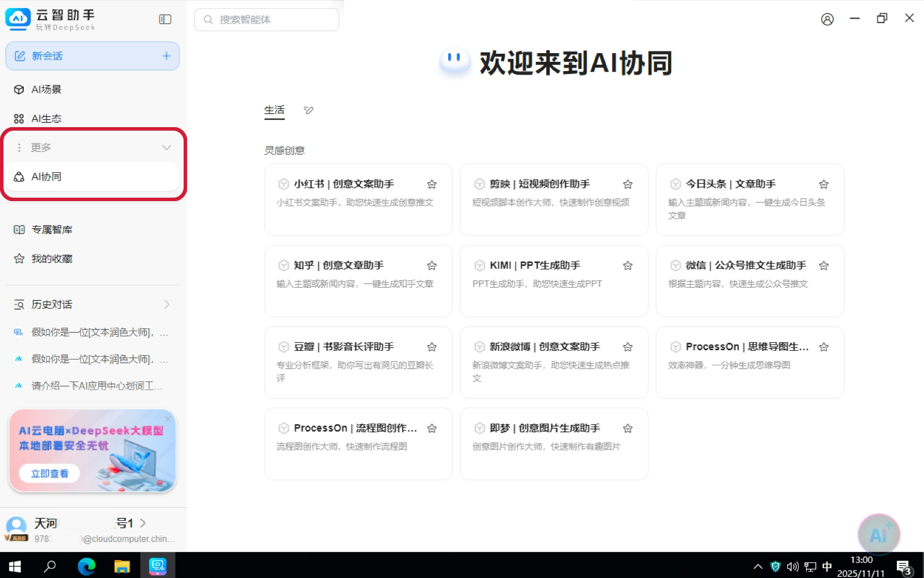Viewport: 924px width, 578px height.
Task: Toggle star on ProcessOn | 思维导图 card
Action: (x=824, y=347)
